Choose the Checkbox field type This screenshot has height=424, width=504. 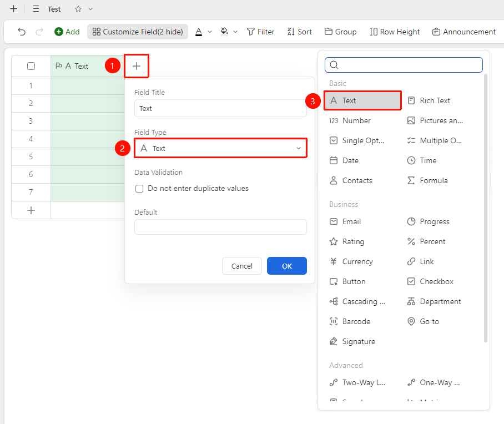[x=430, y=281]
